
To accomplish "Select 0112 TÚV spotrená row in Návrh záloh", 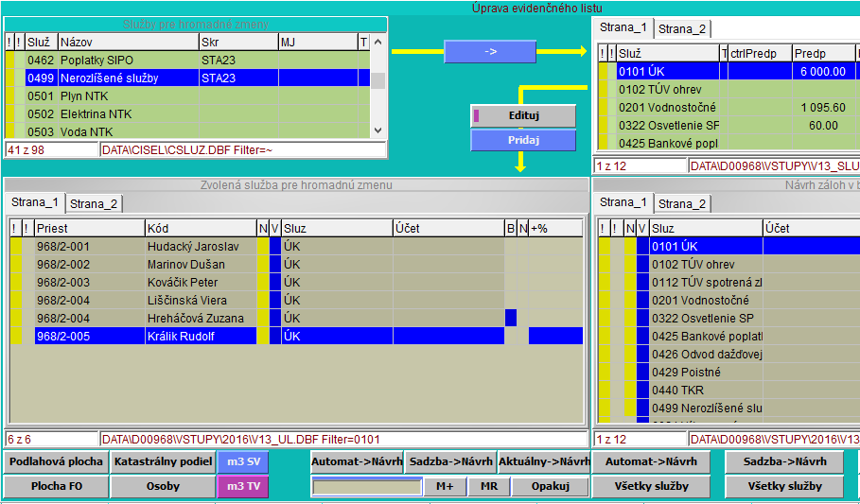I will 728,283.
